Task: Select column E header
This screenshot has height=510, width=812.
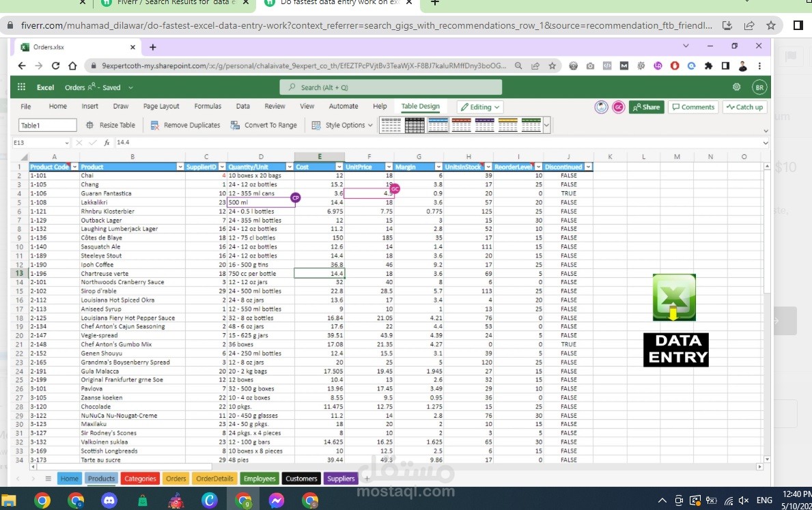Action: (320, 157)
